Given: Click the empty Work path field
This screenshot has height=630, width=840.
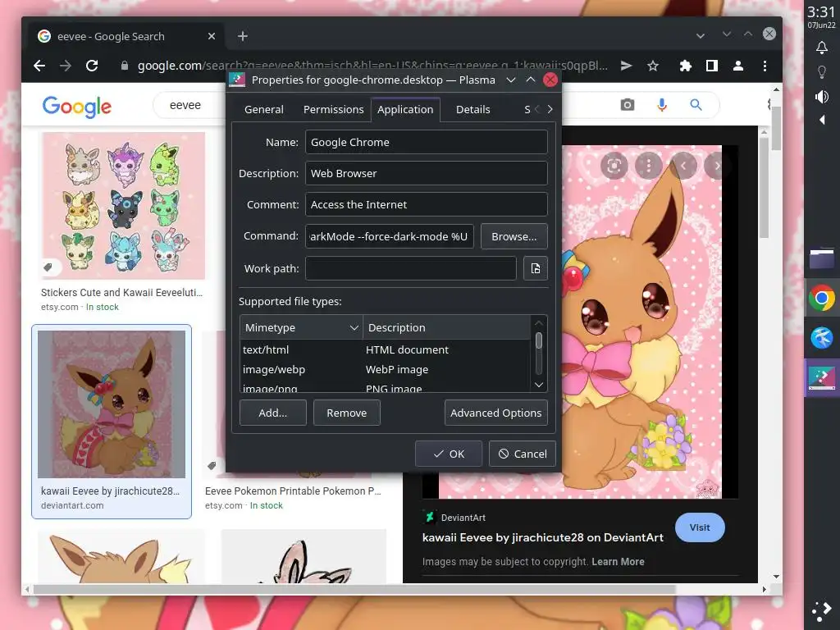Looking at the screenshot, I should (x=410, y=268).
